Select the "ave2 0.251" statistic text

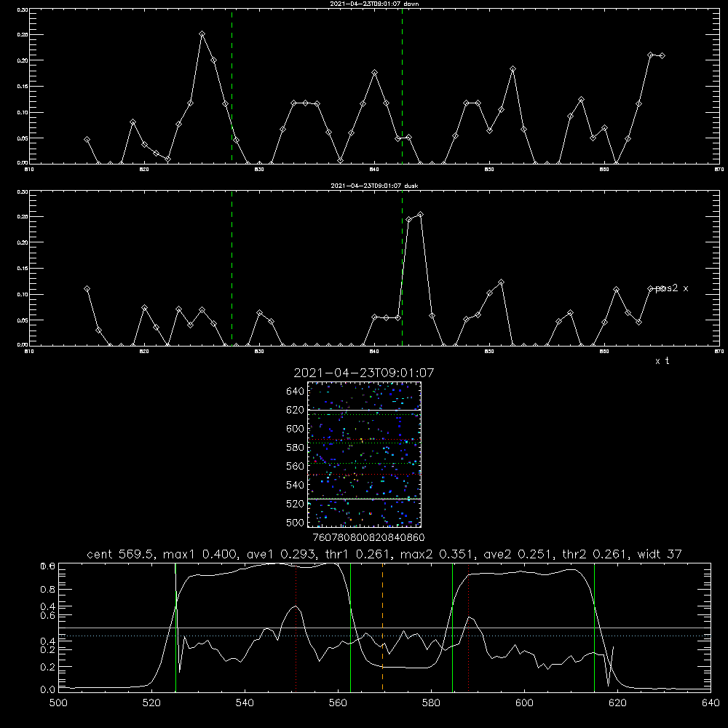[x=518, y=554]
